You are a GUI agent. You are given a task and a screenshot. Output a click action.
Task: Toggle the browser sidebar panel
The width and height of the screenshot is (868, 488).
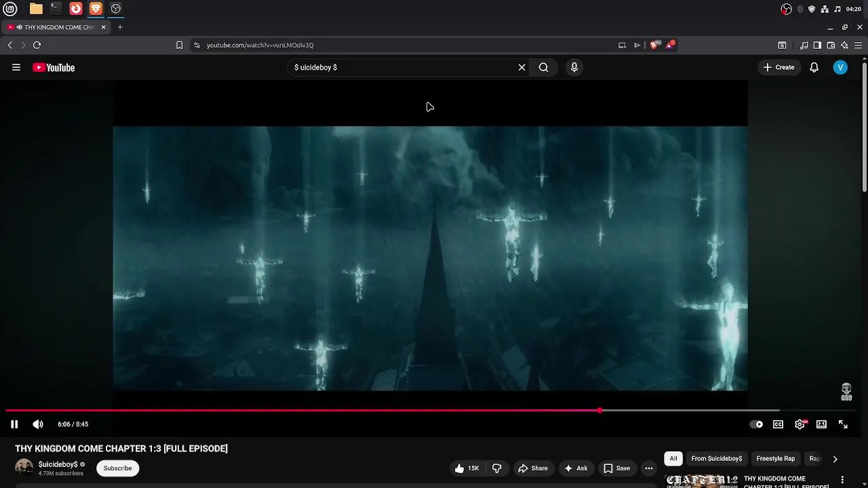[x=817, y=45]
